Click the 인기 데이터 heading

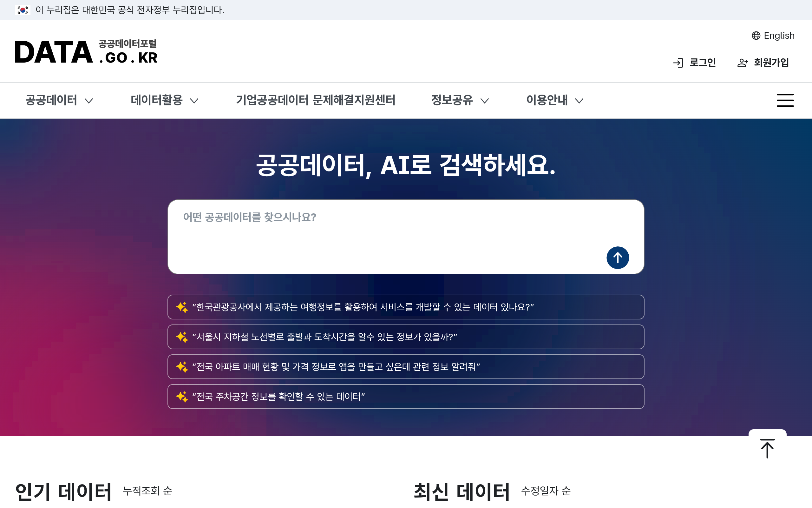pyautogui.click(x=63, y=491)
